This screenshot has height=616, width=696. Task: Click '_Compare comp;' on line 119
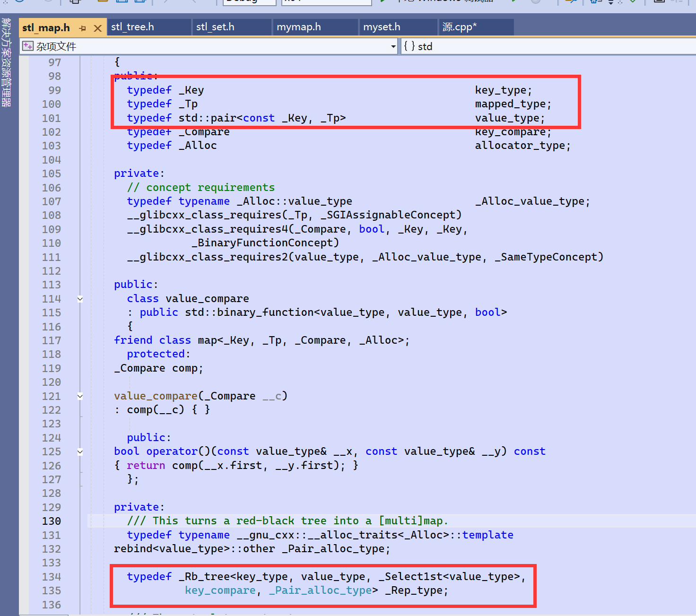tap(159, 368)
